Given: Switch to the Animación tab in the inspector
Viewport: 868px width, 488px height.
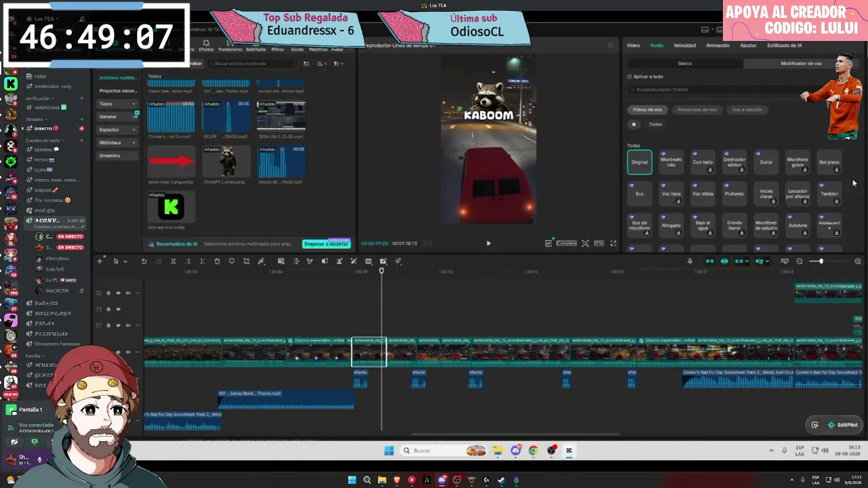Looking at the screenshot, I should [717, 45].
